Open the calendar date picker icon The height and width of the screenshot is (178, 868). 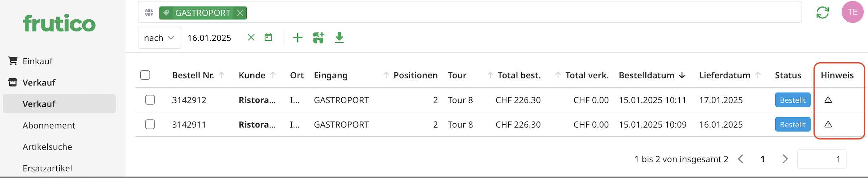(x=268, y=37)
